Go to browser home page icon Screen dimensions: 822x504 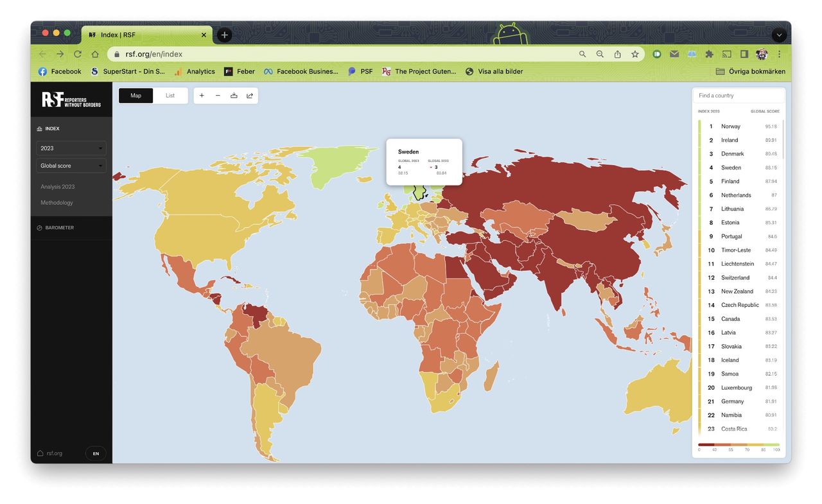tap(95, 55)
